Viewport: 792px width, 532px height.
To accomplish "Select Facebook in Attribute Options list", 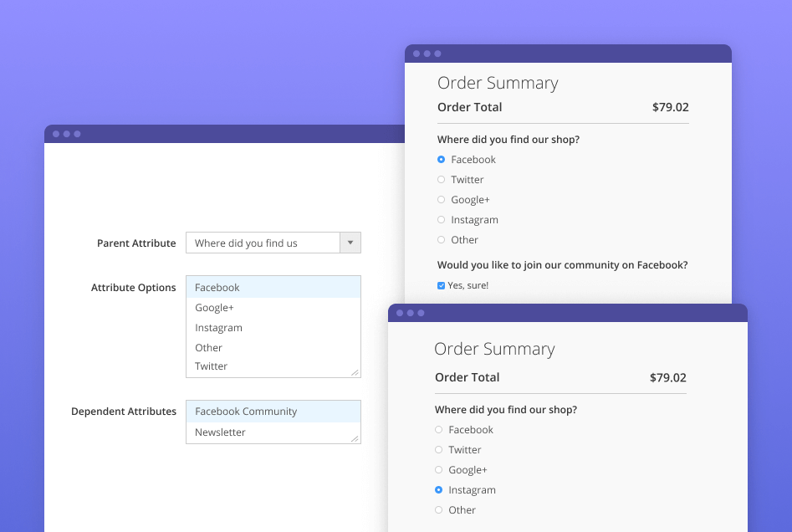I will [x=273, y=288].
